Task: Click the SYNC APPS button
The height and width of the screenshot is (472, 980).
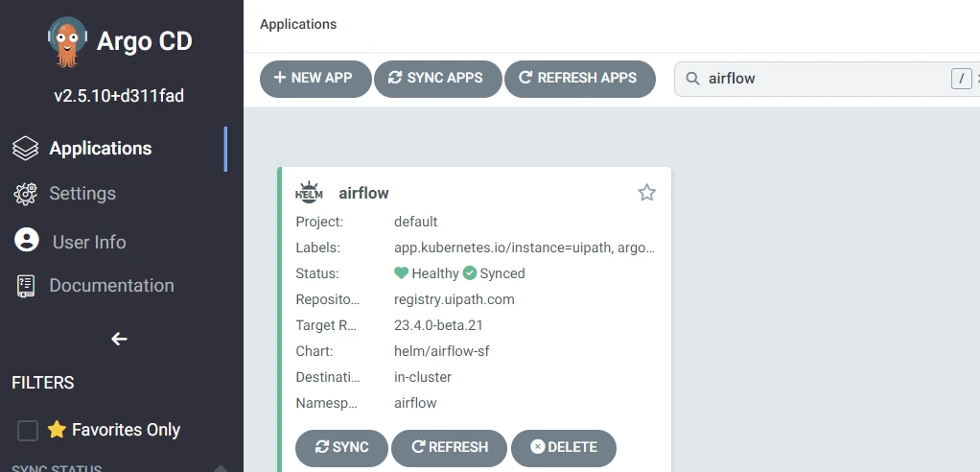Action: pyautogui.click(x=437, y=79)
